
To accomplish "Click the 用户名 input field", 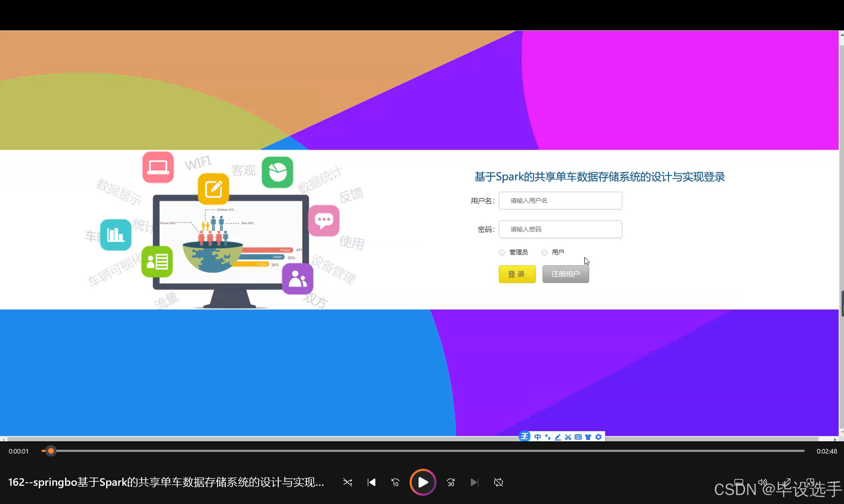I will (560, 200).
